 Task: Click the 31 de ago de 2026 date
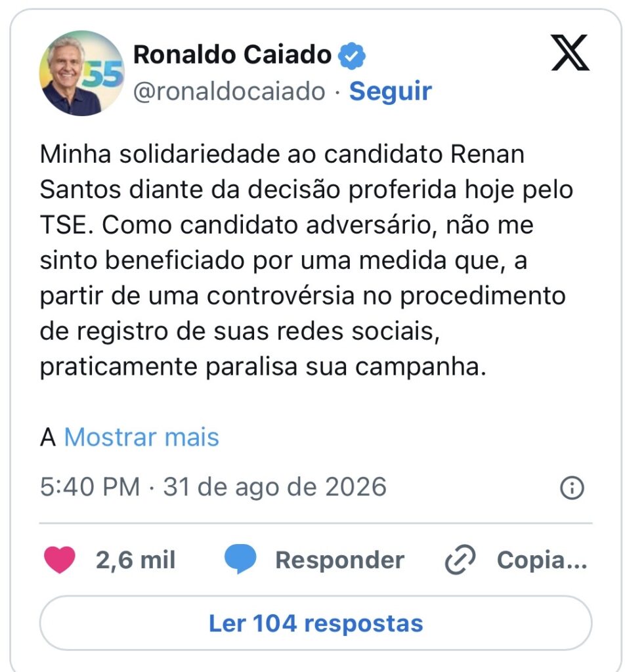tap(275, 487)
